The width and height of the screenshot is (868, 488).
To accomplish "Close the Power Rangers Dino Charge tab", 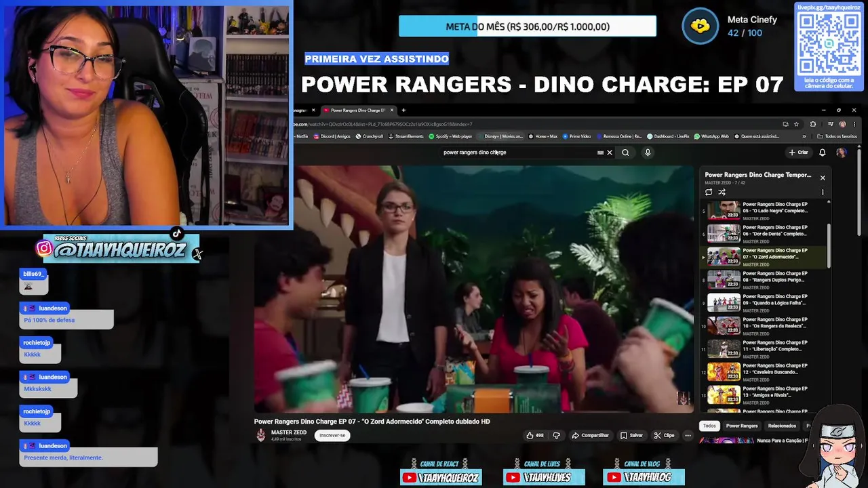I will (391, 110).
